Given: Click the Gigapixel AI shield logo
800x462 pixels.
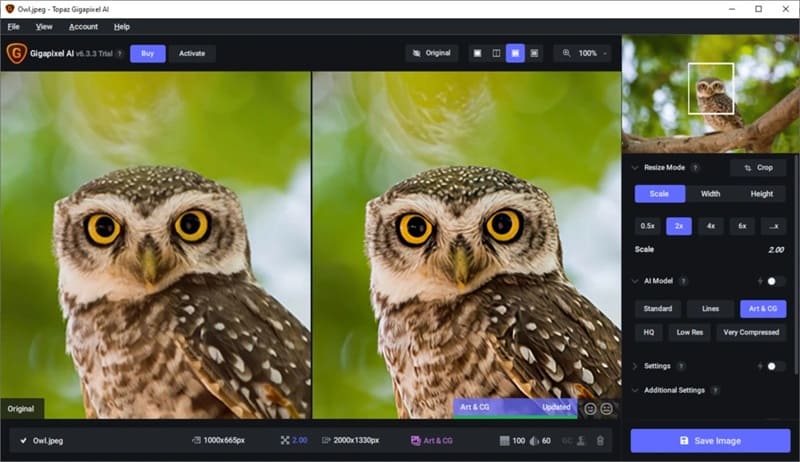Looking at the screenshot, I should [16, 53].
